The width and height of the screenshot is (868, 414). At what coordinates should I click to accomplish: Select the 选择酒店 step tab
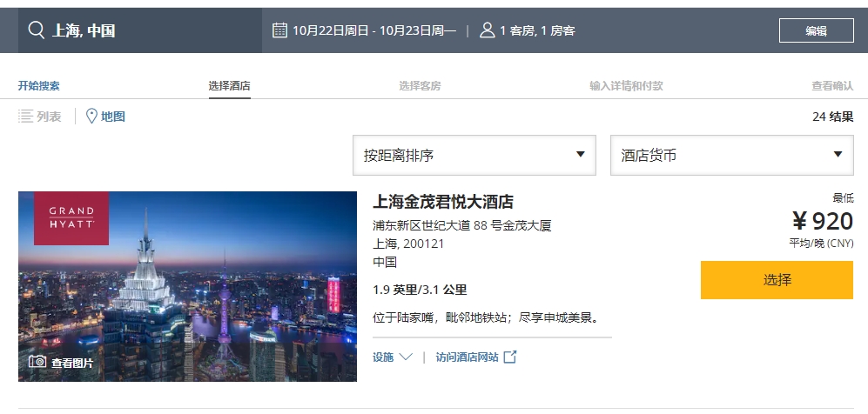pos(229,86)
